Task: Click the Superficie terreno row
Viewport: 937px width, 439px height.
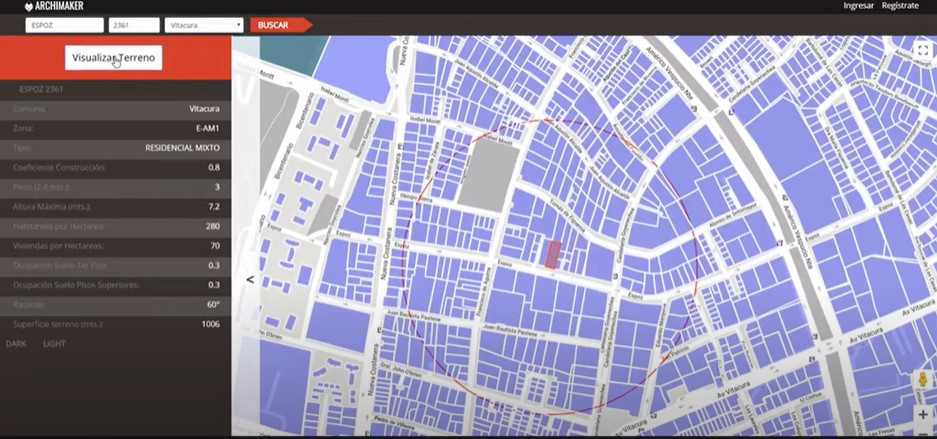Action: coord(115,324)
